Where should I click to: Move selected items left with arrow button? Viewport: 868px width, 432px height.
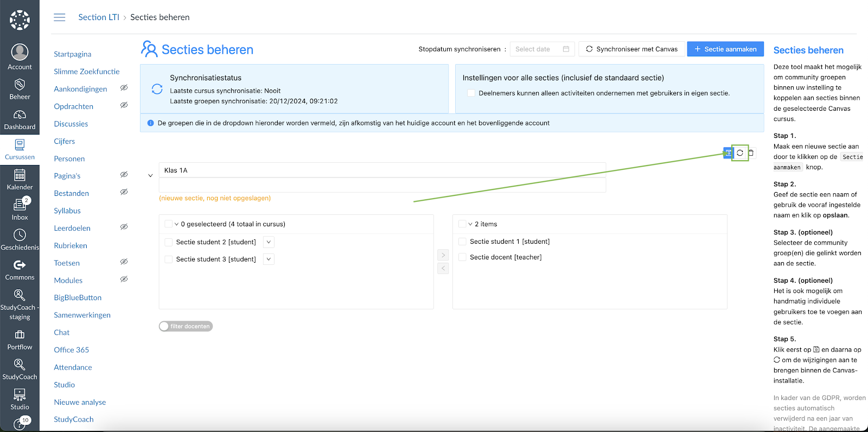click(x=443, y=268)
